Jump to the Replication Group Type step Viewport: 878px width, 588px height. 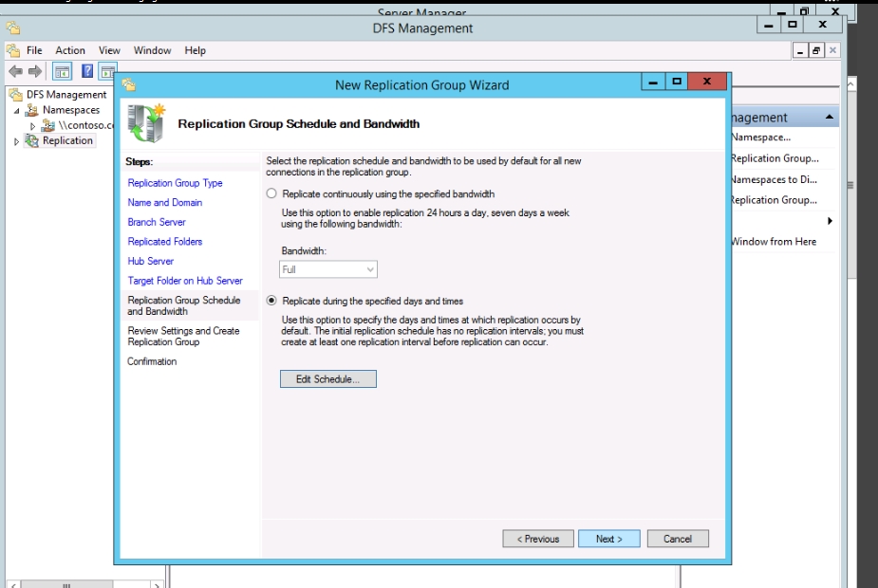[175, 183]
